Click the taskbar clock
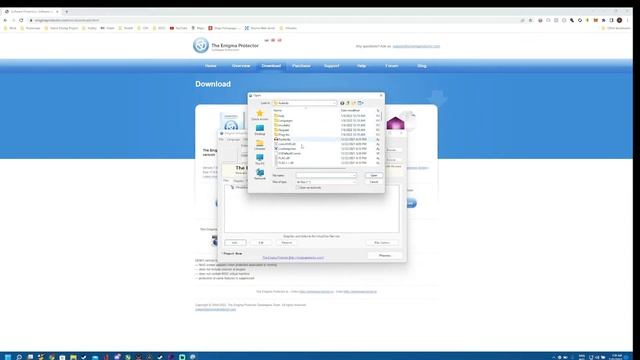Viewport: 640px width, 360px height. tap(616, 357)
